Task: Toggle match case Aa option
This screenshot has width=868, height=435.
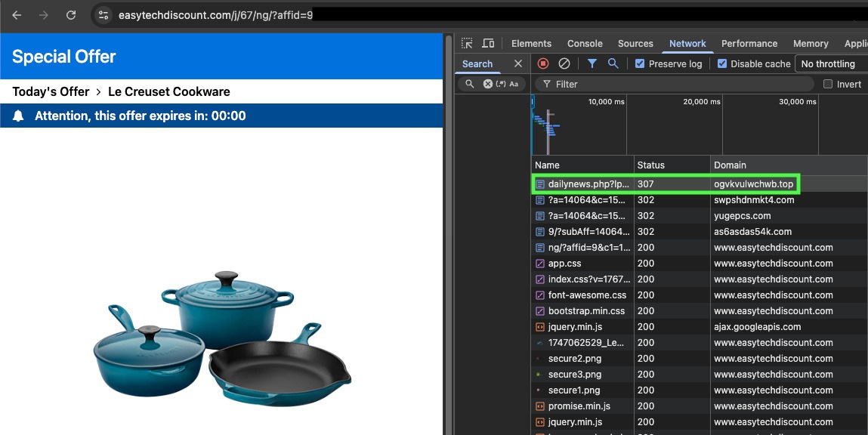Action: coord(514,84)
